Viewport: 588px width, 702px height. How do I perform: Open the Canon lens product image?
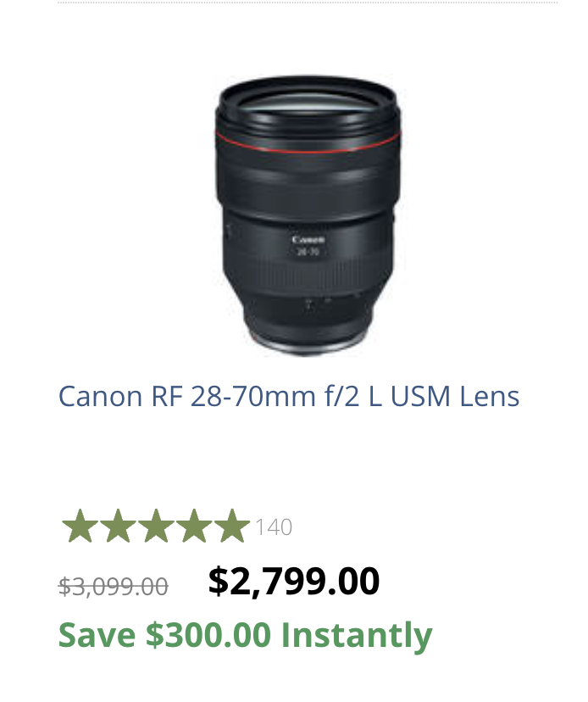[x=308, y=215]
